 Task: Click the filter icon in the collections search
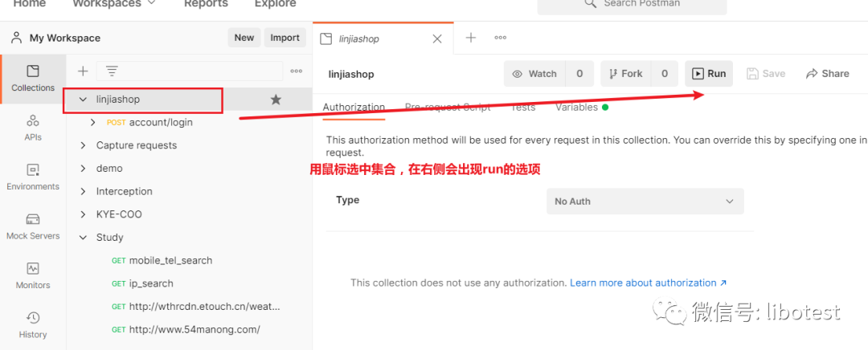(x=112, y=71)
